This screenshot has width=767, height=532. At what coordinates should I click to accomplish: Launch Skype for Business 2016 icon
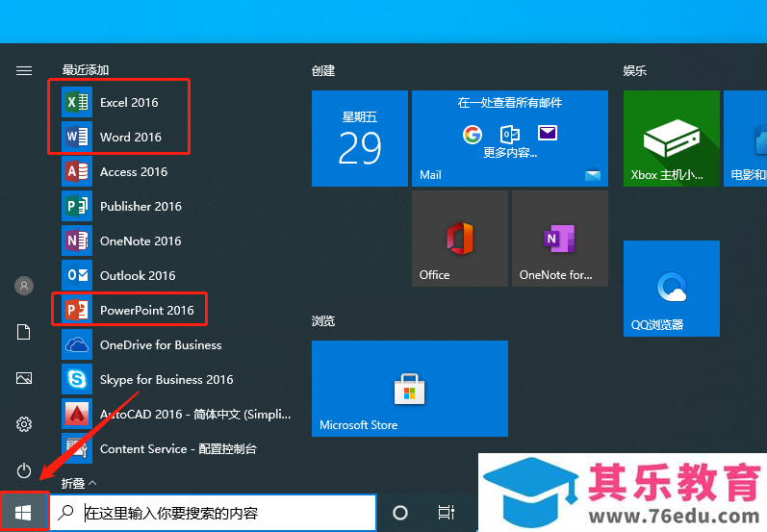click(77, 379)
